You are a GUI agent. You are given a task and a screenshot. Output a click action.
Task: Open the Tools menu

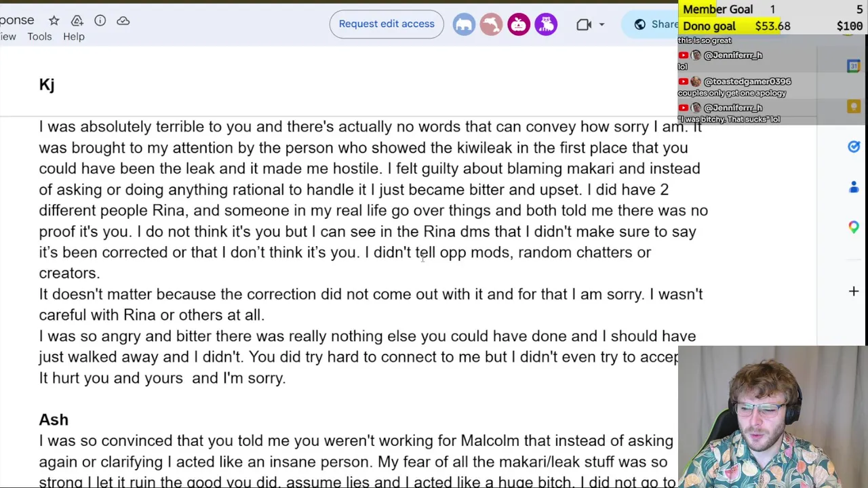pyautogui.click(x=39, y=37)
